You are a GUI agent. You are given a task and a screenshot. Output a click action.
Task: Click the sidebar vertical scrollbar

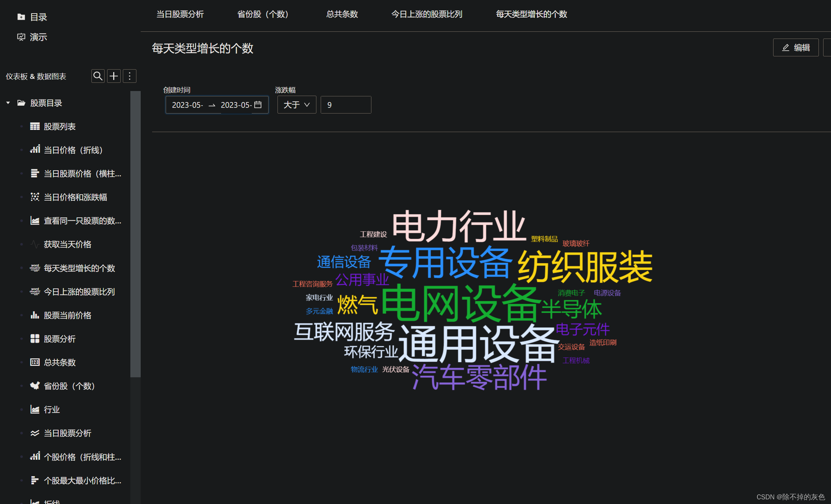coord(135,234)
